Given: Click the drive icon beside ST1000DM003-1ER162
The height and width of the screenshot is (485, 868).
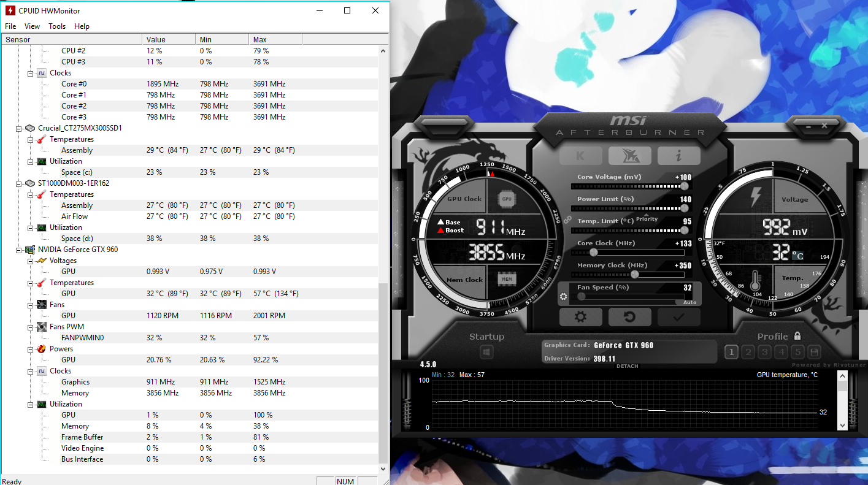Looking at the screenshot, I should (x=30, y=183).
